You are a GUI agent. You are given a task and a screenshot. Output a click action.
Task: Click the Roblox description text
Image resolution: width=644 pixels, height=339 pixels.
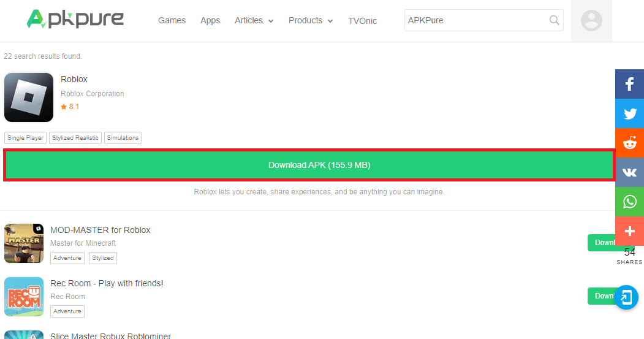point(319,192)
